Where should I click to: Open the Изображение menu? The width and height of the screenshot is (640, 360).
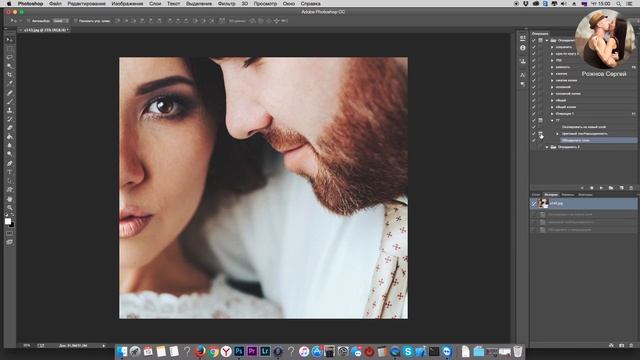click(x=127, y=3)
